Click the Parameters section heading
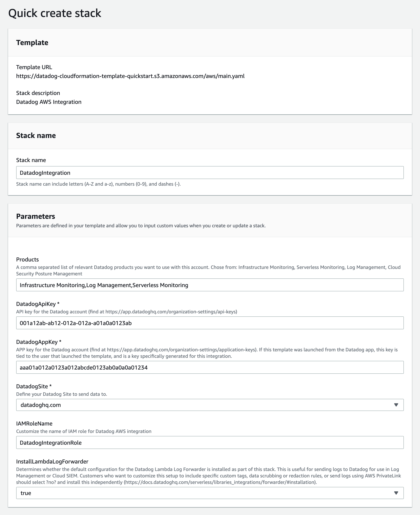Viewport: 420px width, 515px height. pos(36,216)
